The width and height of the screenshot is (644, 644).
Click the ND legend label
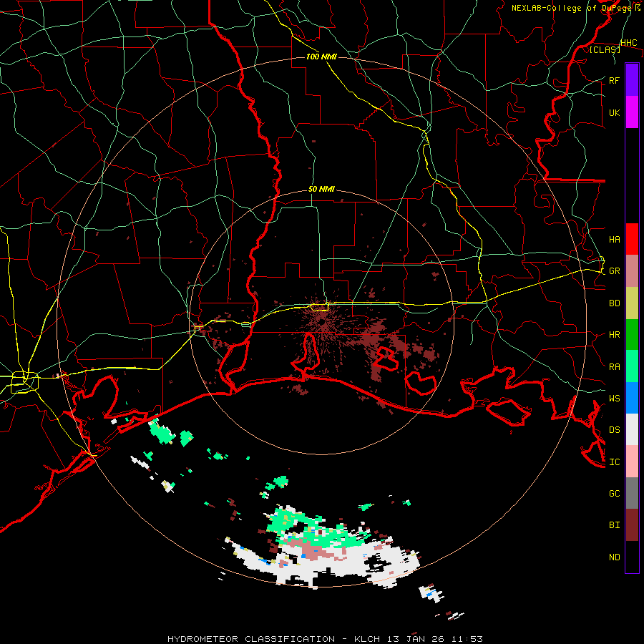614,557
